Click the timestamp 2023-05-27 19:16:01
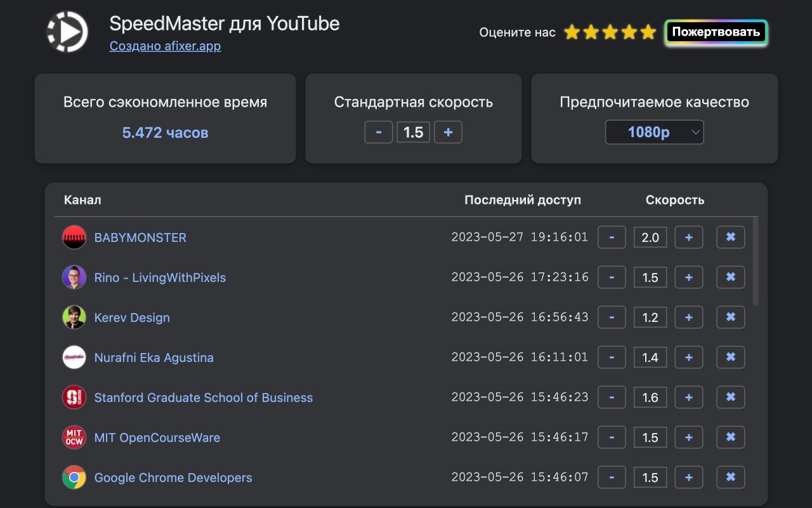This screenshot has width=812, height=508. tap(520, 237)
